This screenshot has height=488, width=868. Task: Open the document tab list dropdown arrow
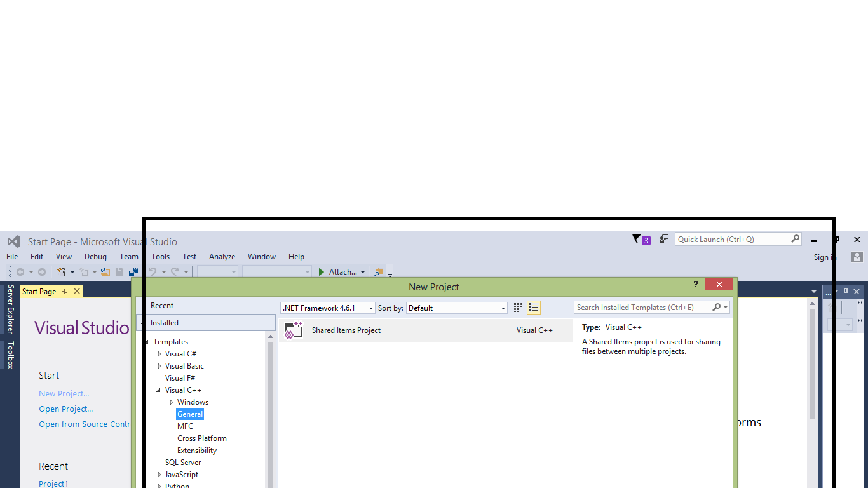pyautogui.click(x=814, y=292)
